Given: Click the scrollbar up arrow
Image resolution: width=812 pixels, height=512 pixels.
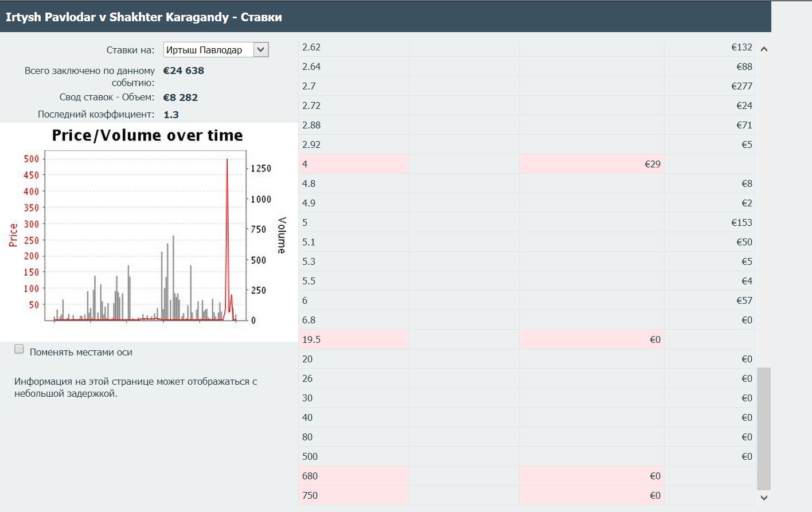Looking at the screenshot, I should pos(764,49).
